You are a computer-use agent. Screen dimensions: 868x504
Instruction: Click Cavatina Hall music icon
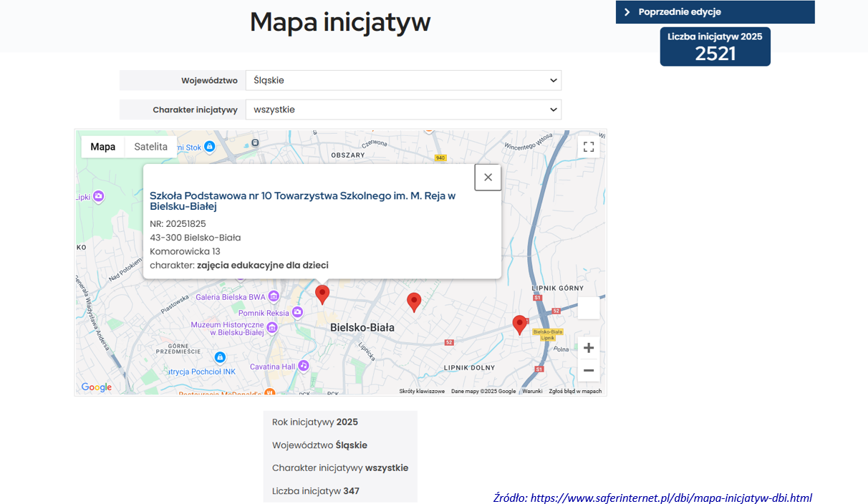point(304,366)
